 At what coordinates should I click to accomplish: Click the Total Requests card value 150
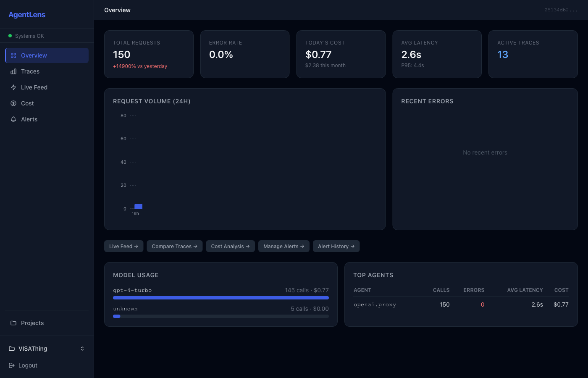pos(122,55)
